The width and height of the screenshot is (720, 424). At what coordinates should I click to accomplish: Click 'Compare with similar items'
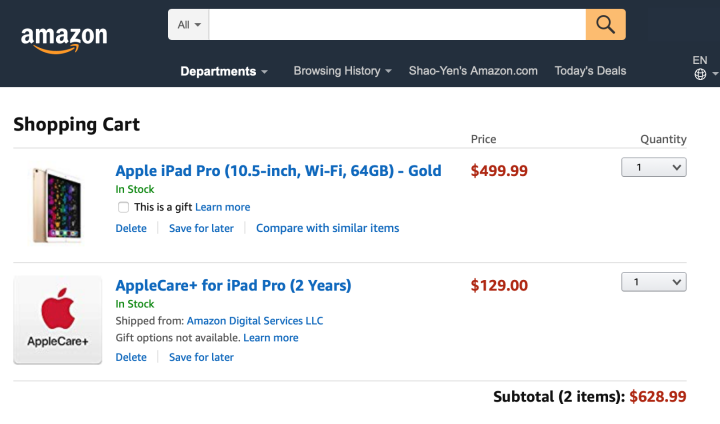pyautogui.click(x=327, y=228)
